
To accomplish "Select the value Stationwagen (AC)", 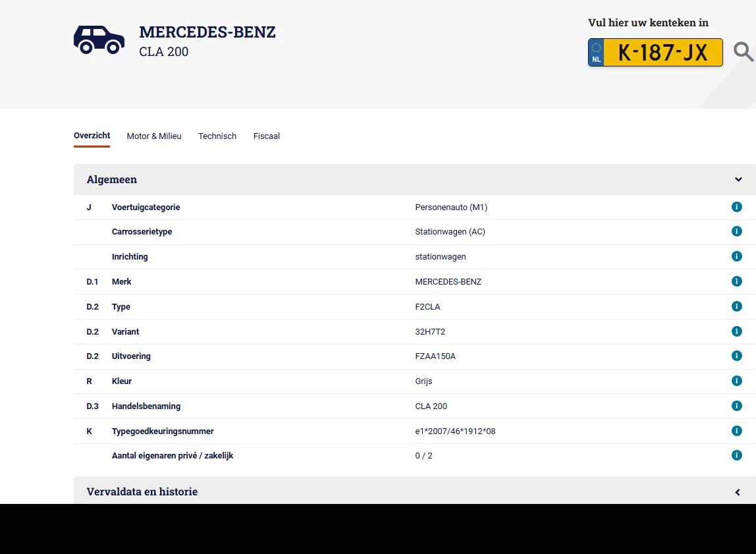I will 450,231.
